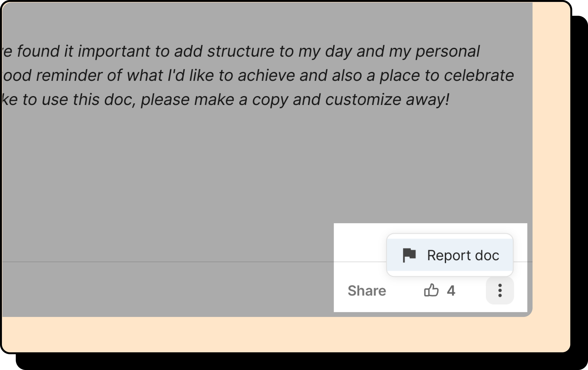
Task: Select the Report doc menu entry
Action: point(463,255)
